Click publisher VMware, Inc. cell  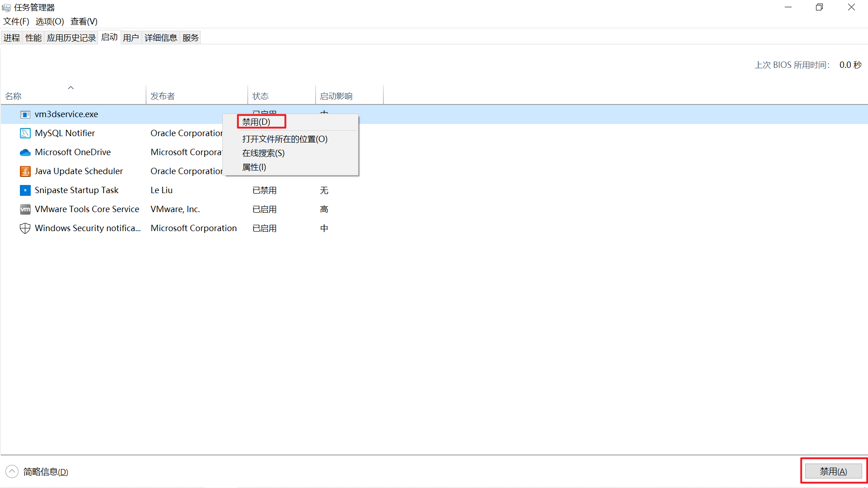click(x=175, y=209)
